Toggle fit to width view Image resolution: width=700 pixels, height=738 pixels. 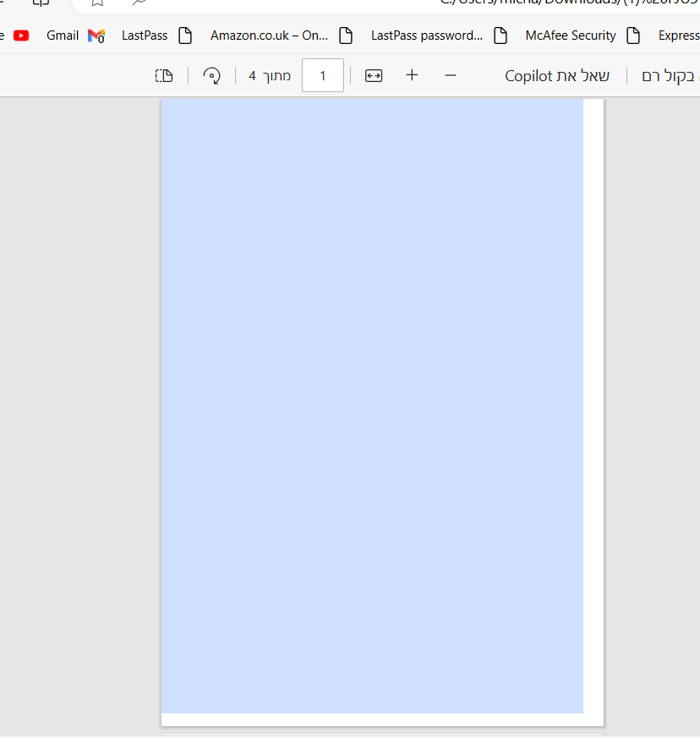click(374, 75)
